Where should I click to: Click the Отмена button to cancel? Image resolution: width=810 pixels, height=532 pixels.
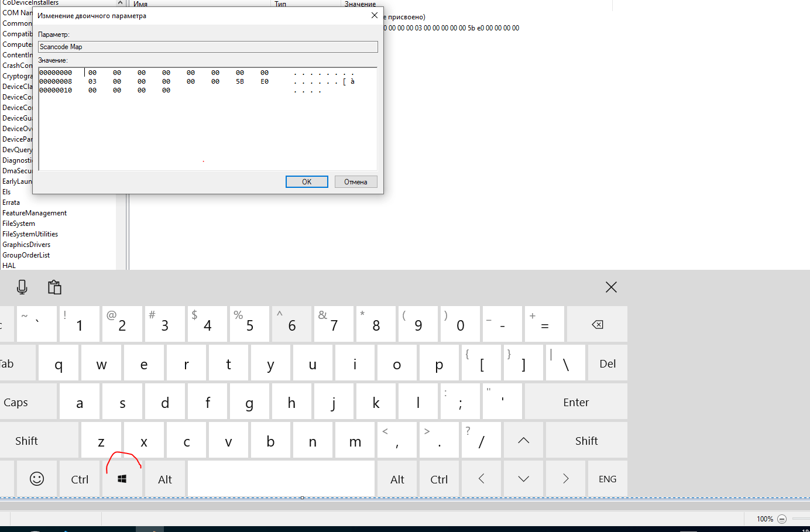click(355, 181)
